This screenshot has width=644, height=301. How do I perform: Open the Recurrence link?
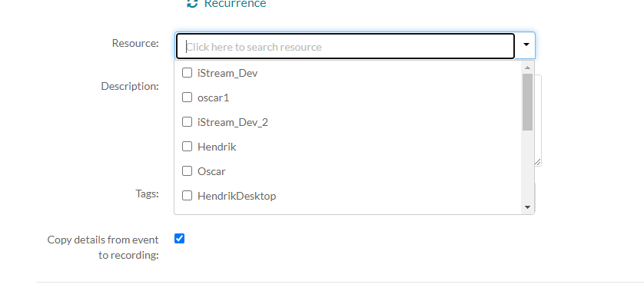click(x=235, y=4)
